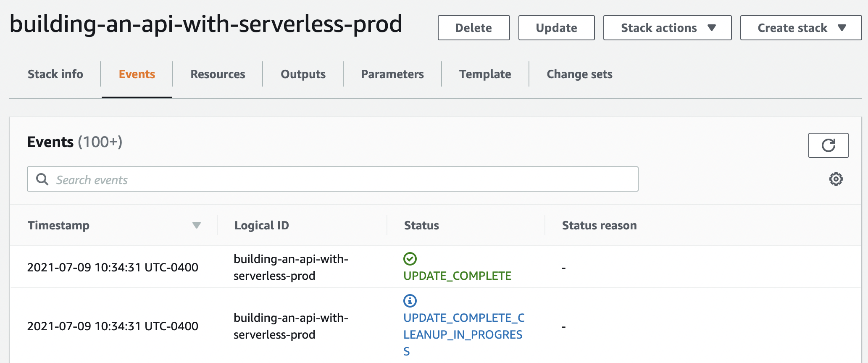Click the Update button
Screen dimensions: 868x363
[556, 28]
